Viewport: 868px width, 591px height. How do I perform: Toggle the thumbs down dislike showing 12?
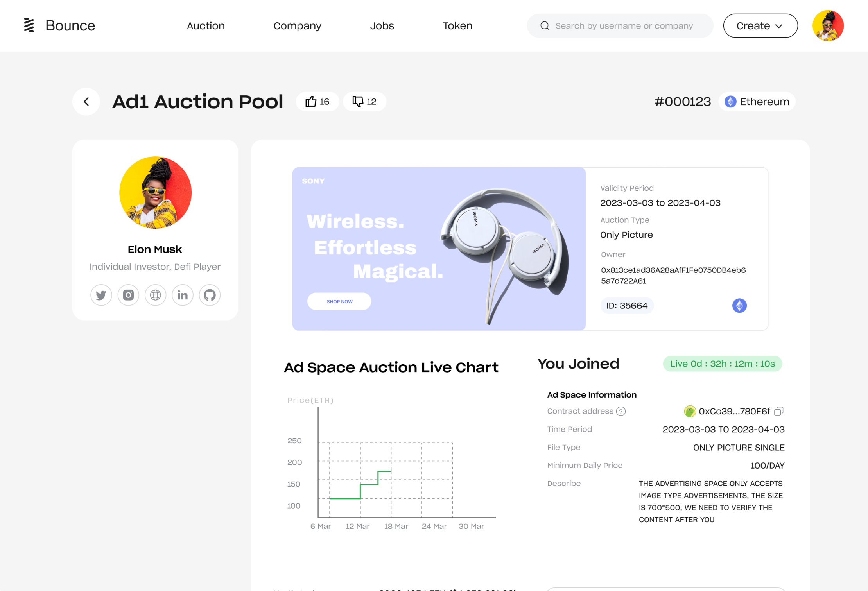pos(364,102)
